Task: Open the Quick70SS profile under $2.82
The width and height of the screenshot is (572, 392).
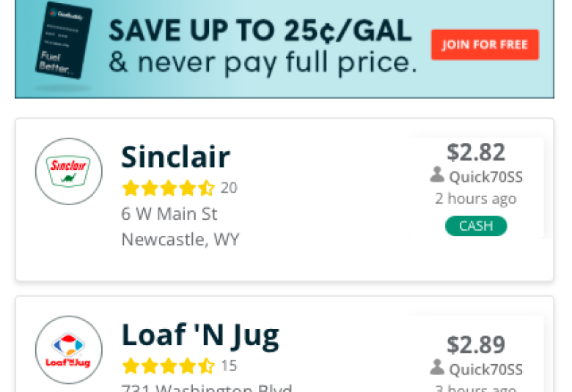Action: pos(485,177)
